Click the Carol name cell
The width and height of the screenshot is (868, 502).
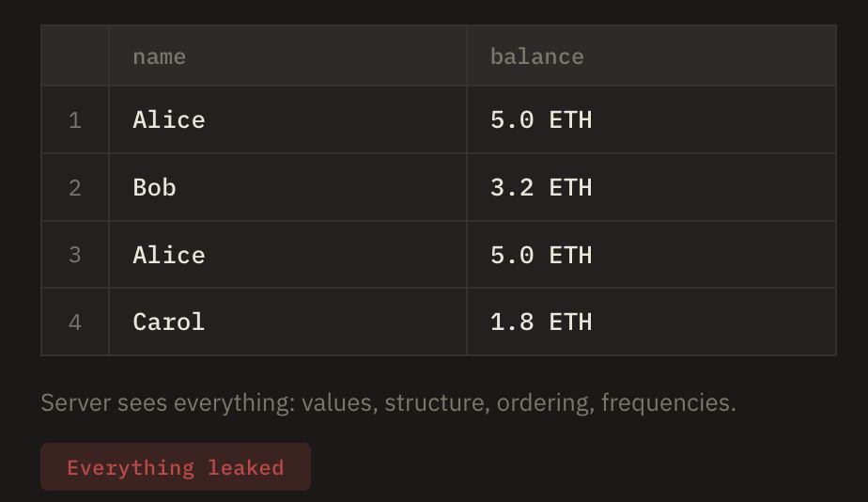point(169,322)
